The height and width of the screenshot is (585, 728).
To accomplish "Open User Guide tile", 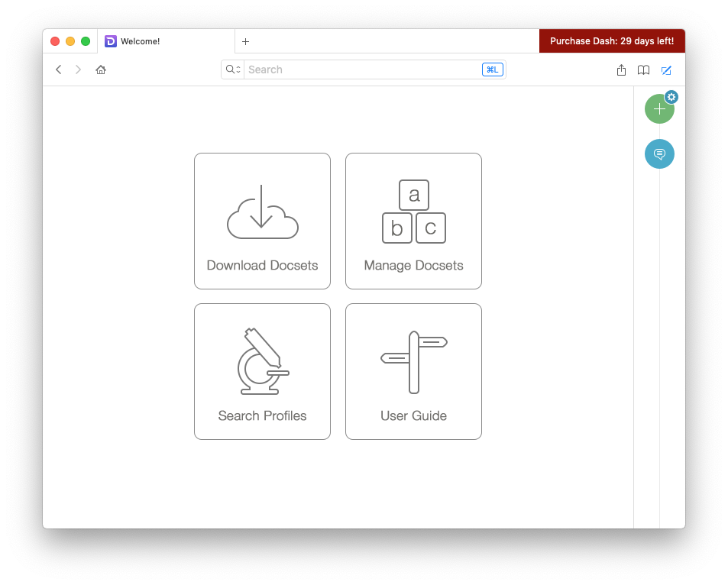I will tap(414, 371).
